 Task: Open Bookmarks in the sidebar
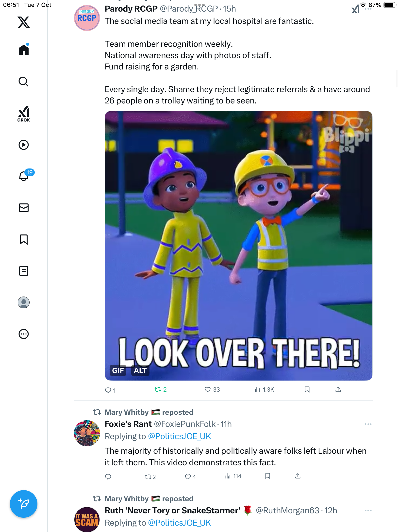click(24, 239)
